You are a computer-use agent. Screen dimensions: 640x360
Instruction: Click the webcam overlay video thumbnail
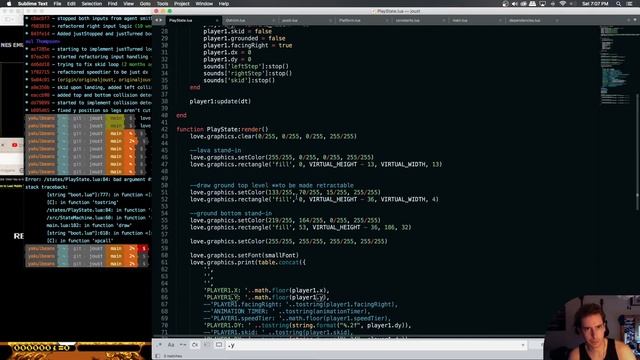[x=592, y=327]
